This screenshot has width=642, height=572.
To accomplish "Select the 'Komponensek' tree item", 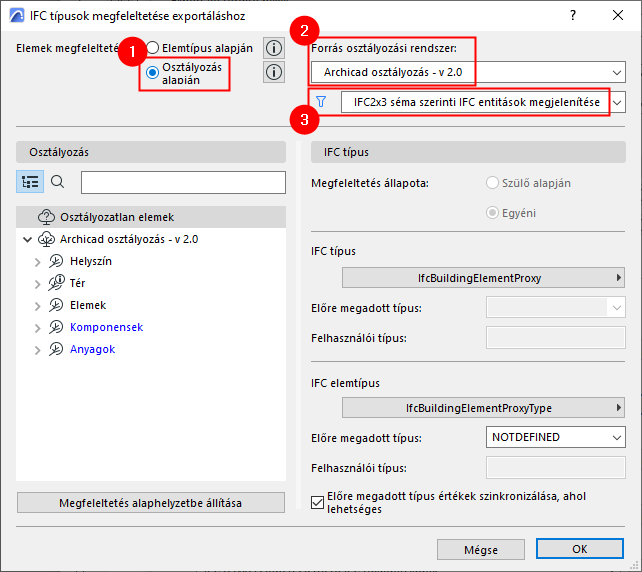I will click(106, 327).
